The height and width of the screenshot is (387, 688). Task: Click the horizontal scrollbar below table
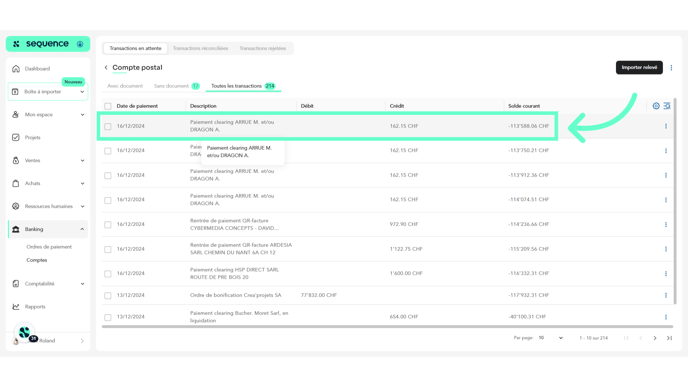point(387,326)
